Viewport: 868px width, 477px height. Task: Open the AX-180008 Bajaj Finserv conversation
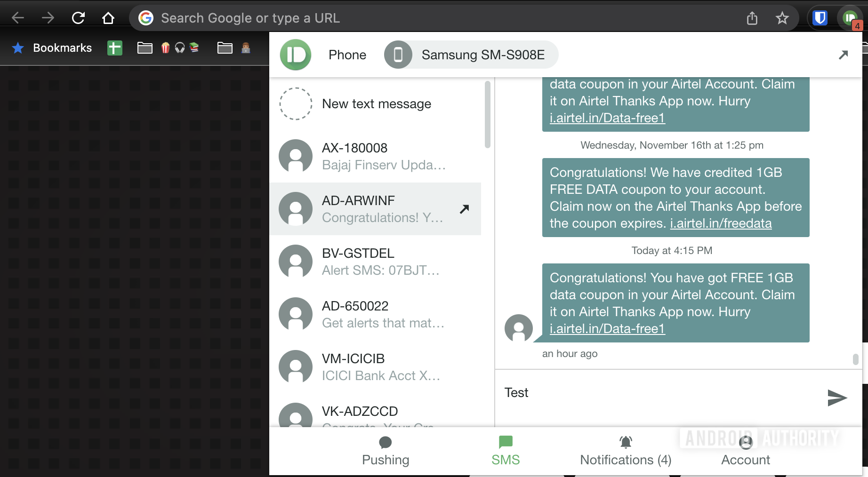click(x=375, y=156)
